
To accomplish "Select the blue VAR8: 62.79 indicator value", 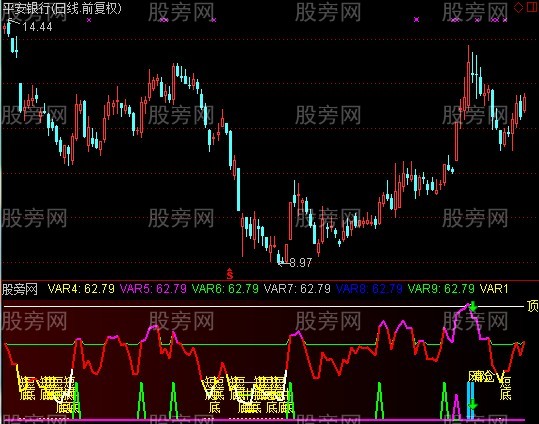I will click(x=369, y=289).
